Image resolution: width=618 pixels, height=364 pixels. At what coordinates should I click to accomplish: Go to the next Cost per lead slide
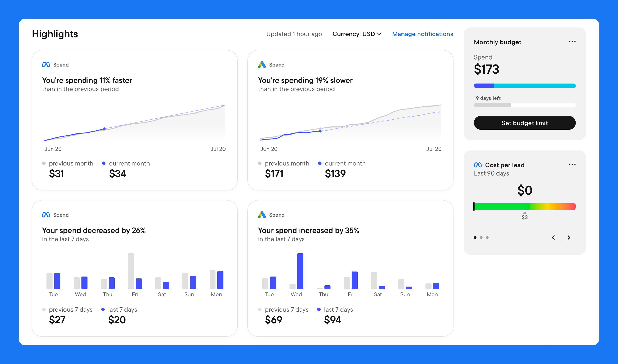(569, 238)
